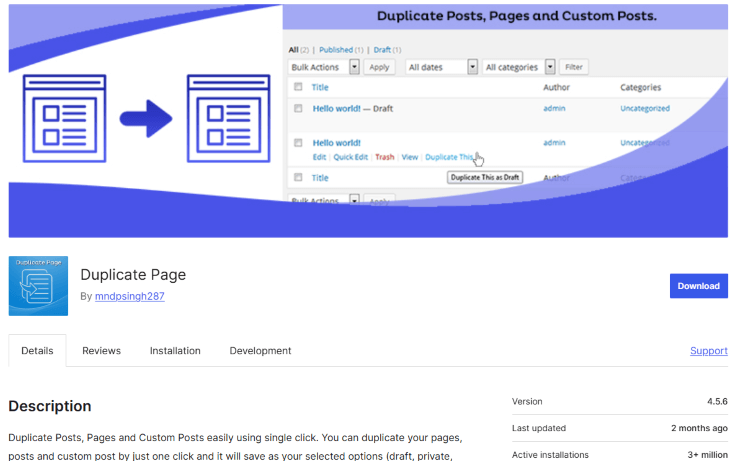Image resolution: width=750 pixels, height=461 pixels.
Task: Click the '3+ million' active installations value
Action: pyautogui.click(x=707, y=455)
